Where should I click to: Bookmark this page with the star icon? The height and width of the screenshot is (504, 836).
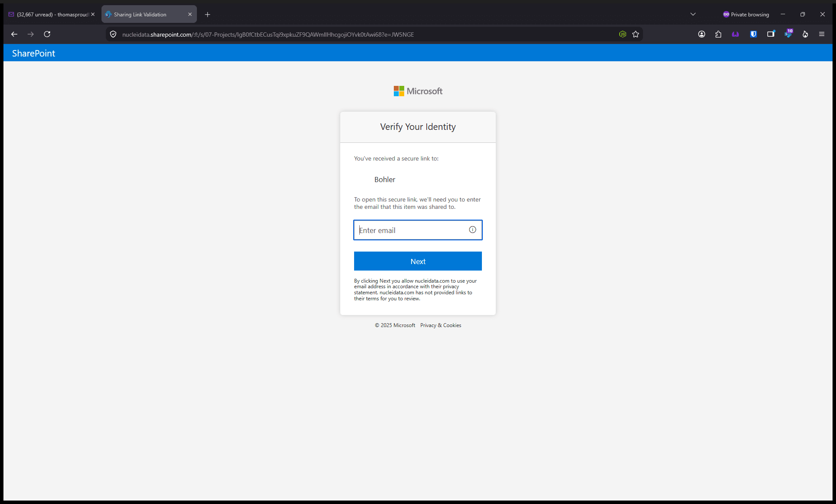coord(636,34)
